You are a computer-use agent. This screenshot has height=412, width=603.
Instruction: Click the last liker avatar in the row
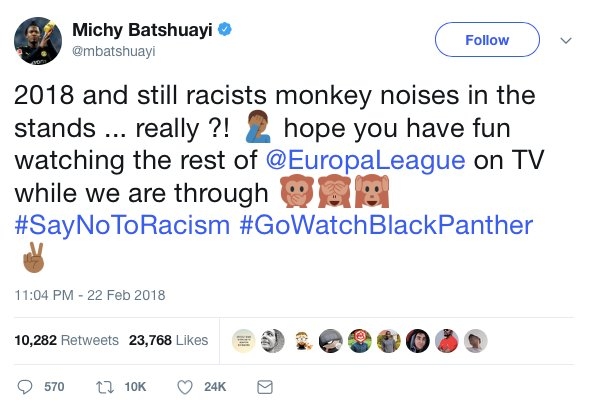click(476, 340)
